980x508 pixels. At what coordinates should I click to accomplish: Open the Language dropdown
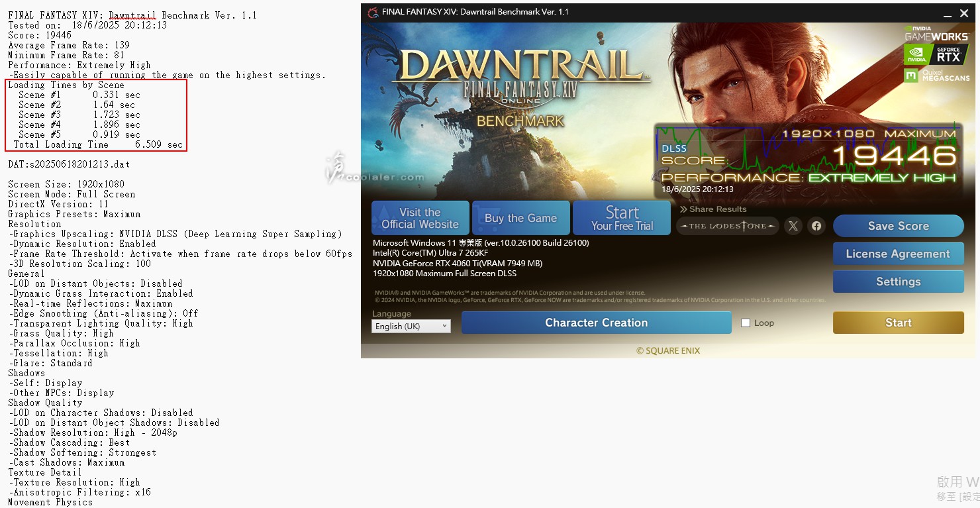[411, 326]
